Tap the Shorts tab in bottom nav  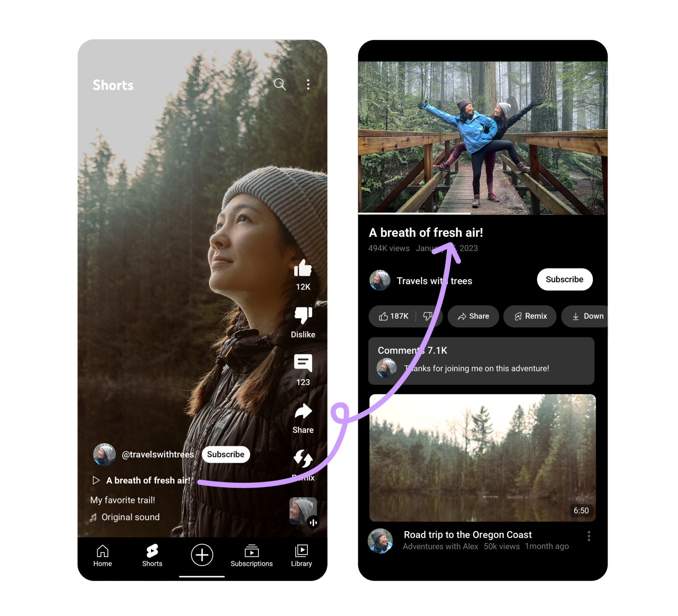click(151, 562)
